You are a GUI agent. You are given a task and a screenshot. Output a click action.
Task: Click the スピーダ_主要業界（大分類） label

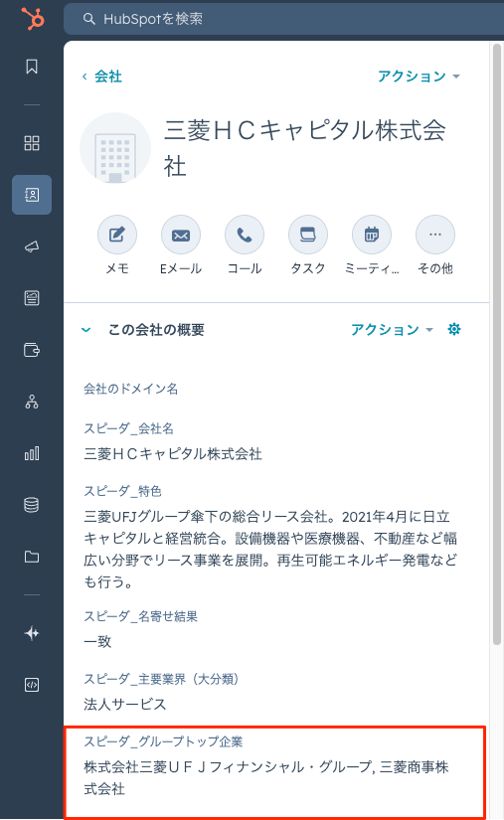tap(162, 679)
